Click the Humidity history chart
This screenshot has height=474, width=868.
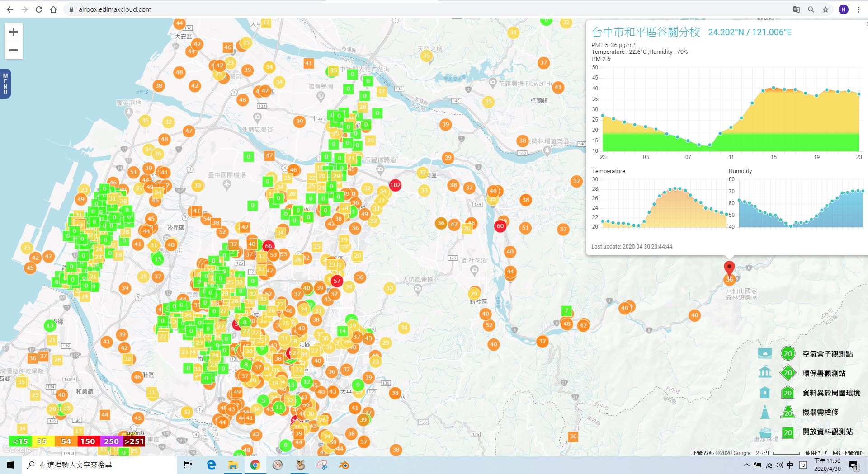(x=801, y=203)
